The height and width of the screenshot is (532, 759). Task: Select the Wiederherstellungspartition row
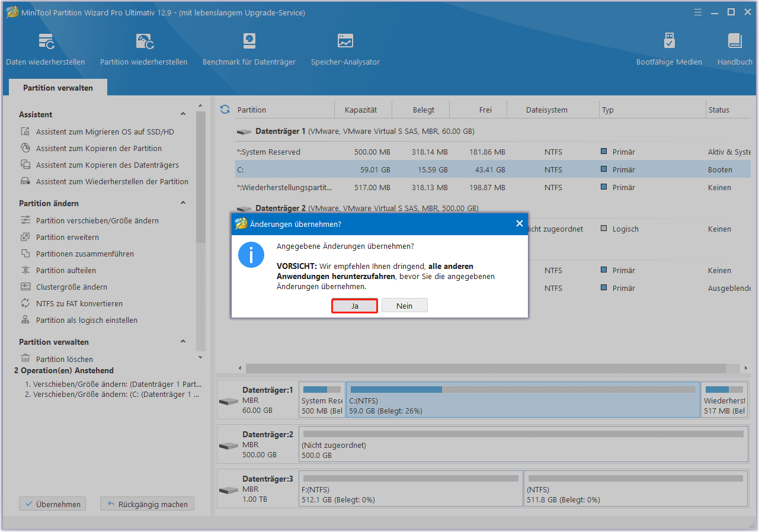pos(494,188)
